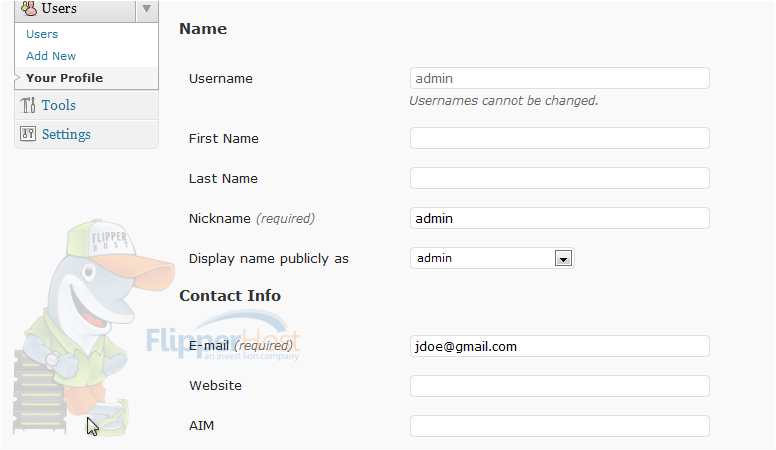Open the Settings menu
The width and height of the screenshot is (776, 450).
click(66, 134)
